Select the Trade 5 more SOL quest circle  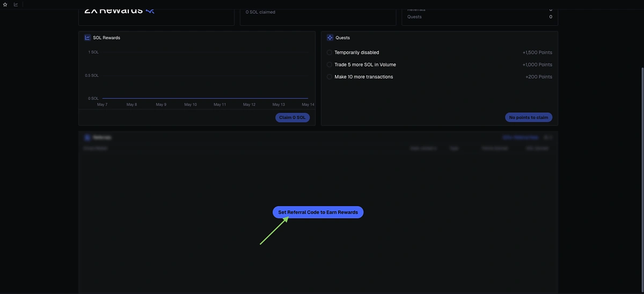point(330,64)
